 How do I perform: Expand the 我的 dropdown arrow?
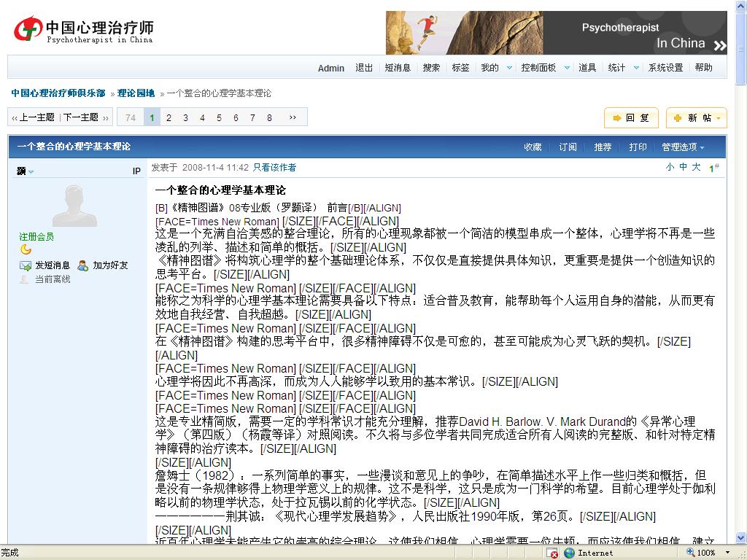(509, 68)
